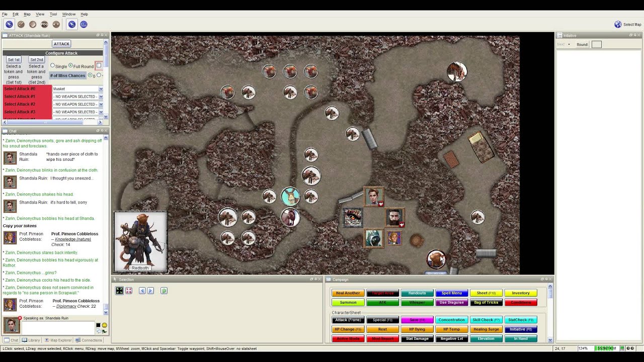Clear impersonation with red X icon
This screenshot has width=644, height=362.
click(20, 318)
